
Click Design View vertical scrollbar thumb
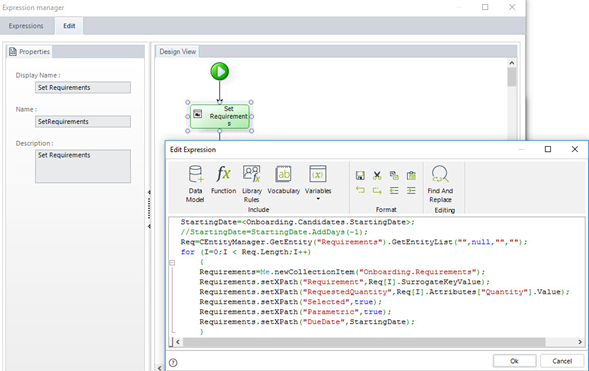tap(512, 77)
